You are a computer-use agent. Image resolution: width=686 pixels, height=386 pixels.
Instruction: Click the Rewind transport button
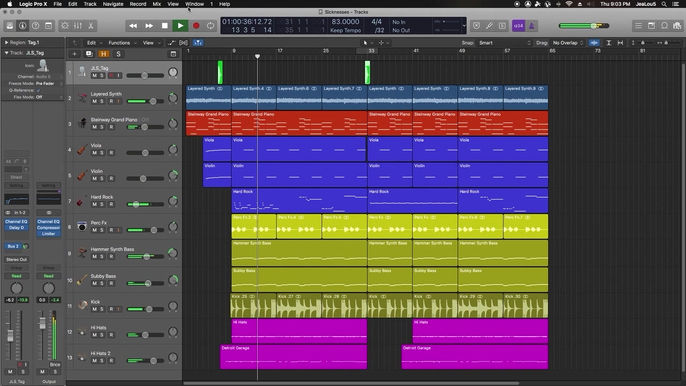[x=133, y=26]
